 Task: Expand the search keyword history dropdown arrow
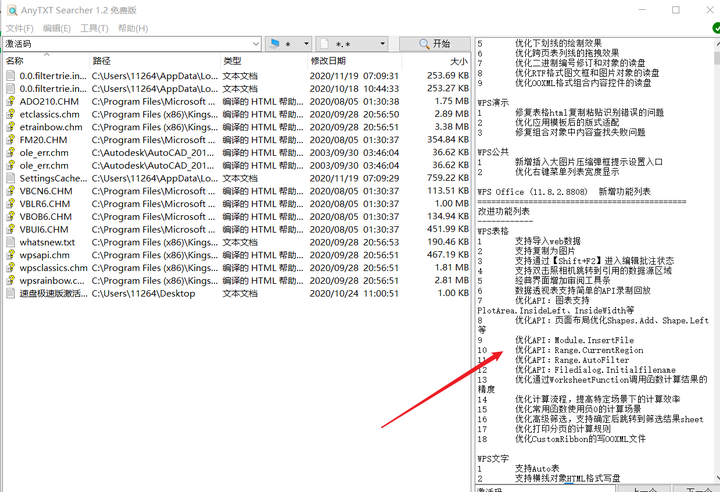[256, 44]
